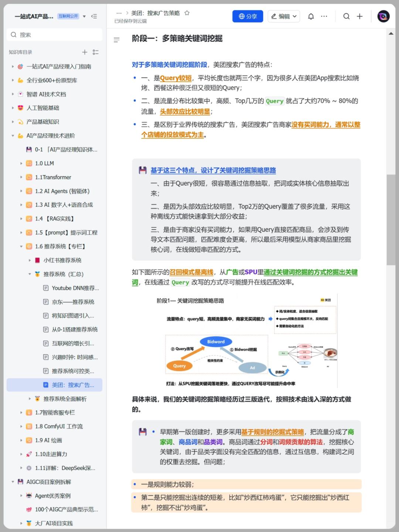Open 1.2 AI Agents (智能体) item

(62, 191)
